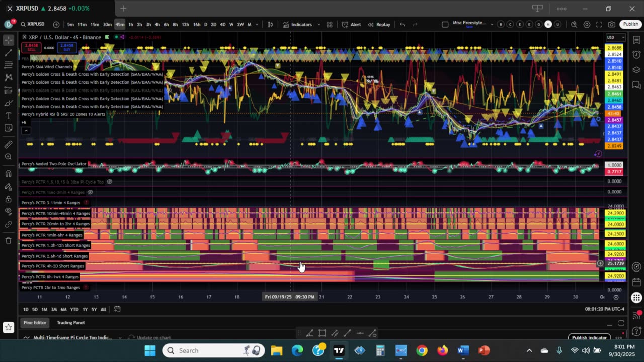
Task: Open the go-to-date calendar icon
Action: 117,309
